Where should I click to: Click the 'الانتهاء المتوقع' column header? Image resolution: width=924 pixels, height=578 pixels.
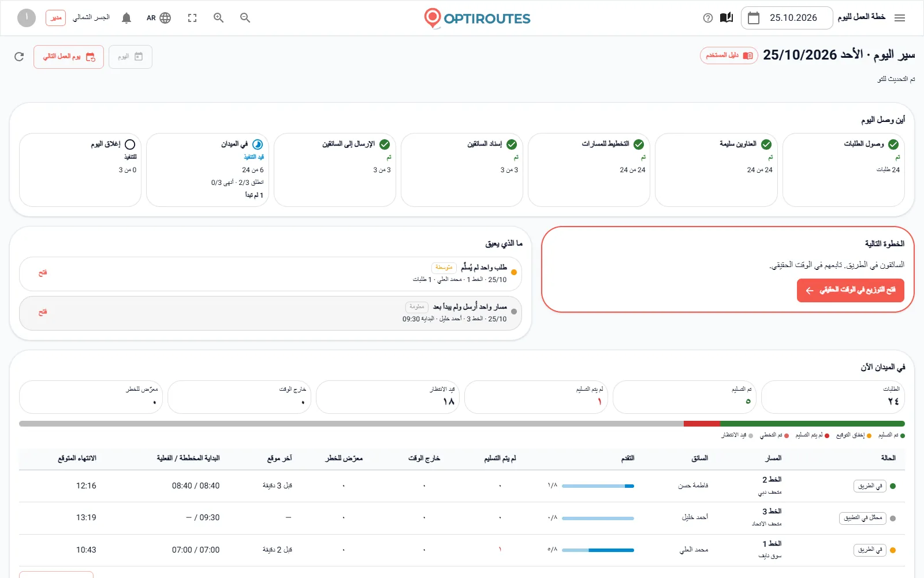[77, 458]
